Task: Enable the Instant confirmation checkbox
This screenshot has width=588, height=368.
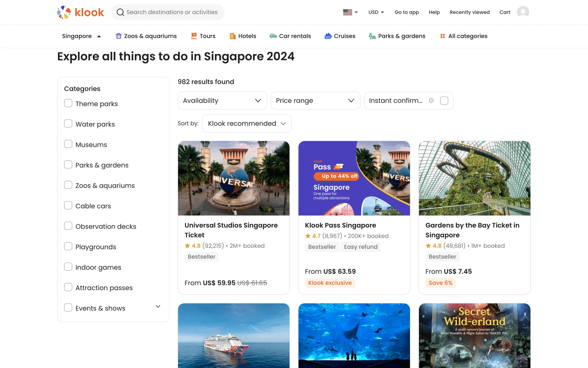Action: [444, 101]
